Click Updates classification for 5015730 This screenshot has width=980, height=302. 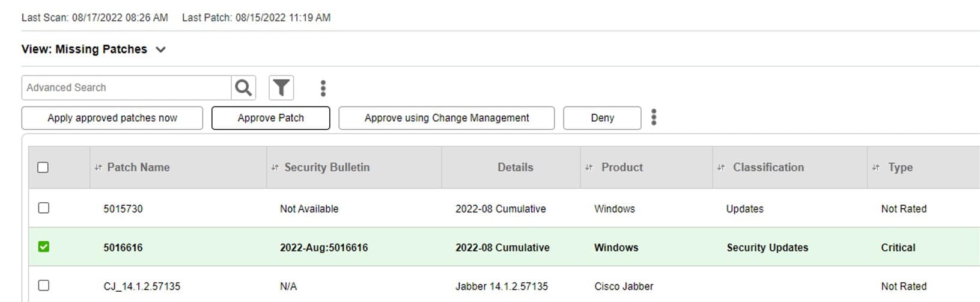[744, 209]
